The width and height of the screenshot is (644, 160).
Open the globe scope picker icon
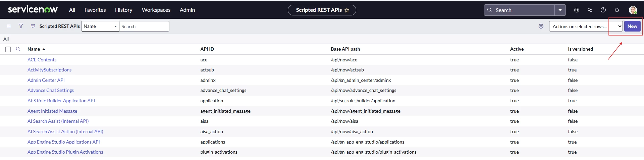577,10
